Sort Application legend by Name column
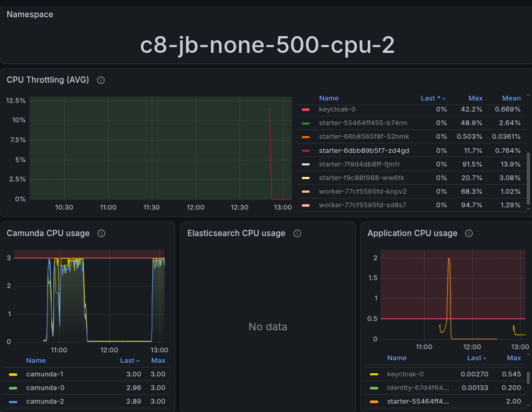532x412 pixels. coord(397,358)
